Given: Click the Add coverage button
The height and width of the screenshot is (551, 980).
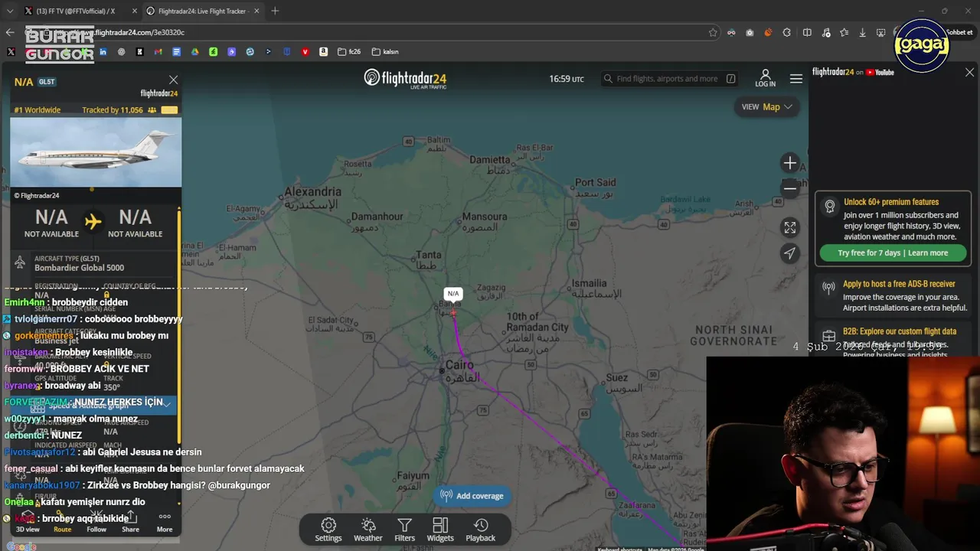Looking at the screenshot, I should pos(472,496).
